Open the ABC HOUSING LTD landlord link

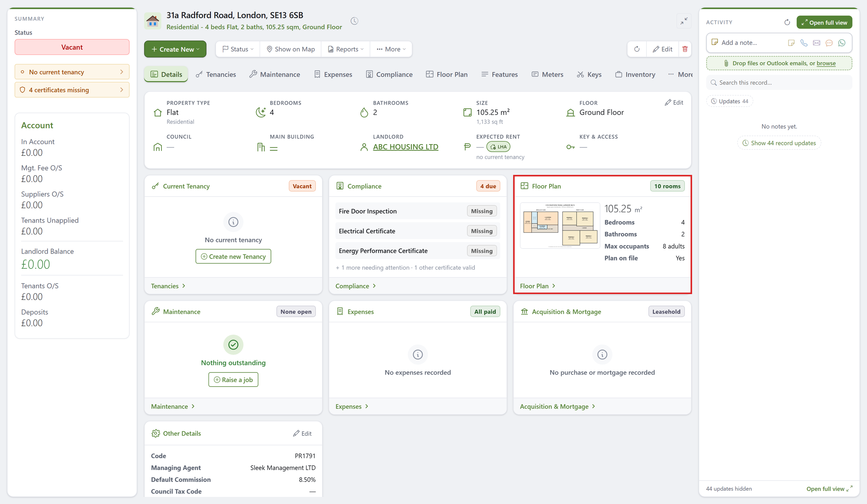coord(405,147)
